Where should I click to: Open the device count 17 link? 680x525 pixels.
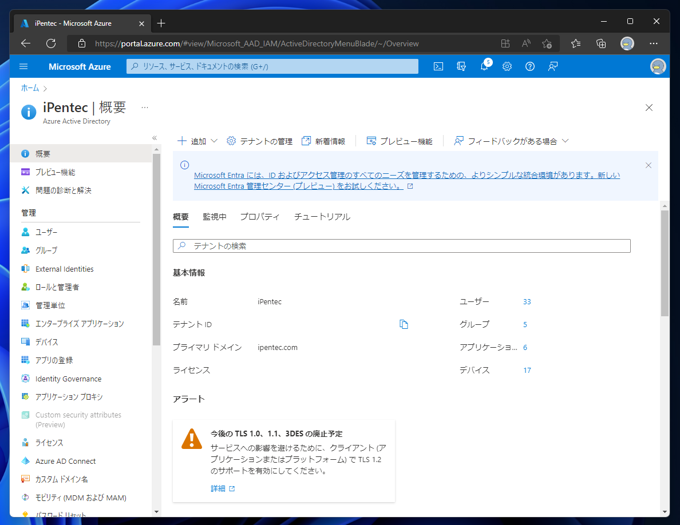(527, 370)
